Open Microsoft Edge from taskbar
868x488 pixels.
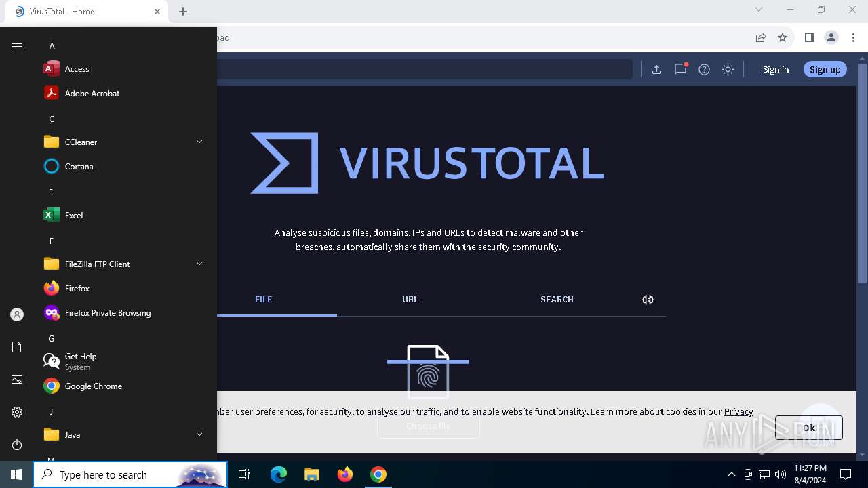pyautogui.click(x=279, y=474)
